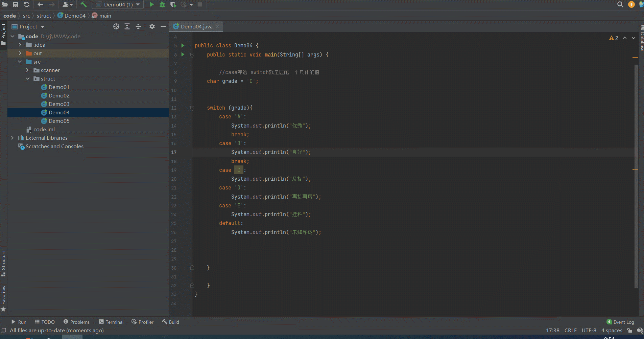644x339 pixels.
Task: Open the Build tool window
Action: (x=170, y=322)
